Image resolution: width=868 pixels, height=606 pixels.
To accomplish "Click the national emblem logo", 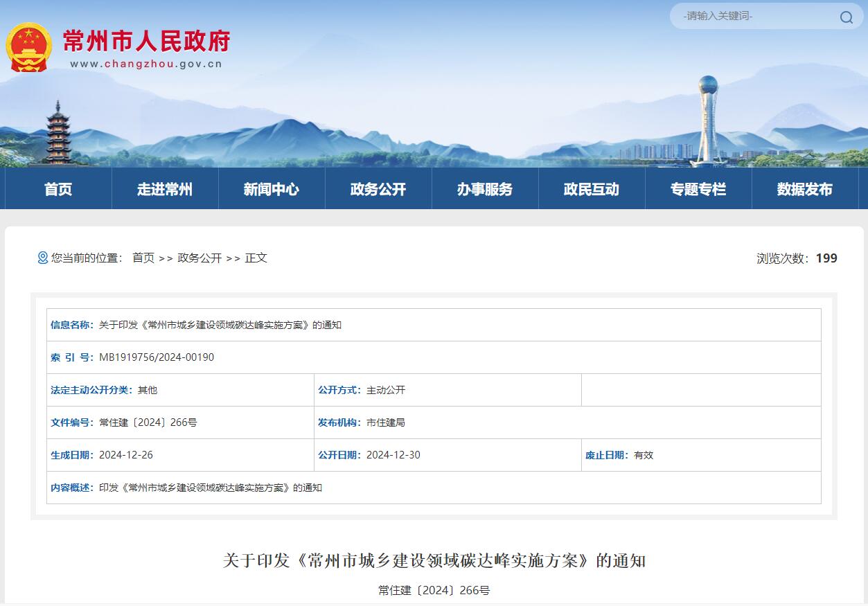I will tap(28, 47).
